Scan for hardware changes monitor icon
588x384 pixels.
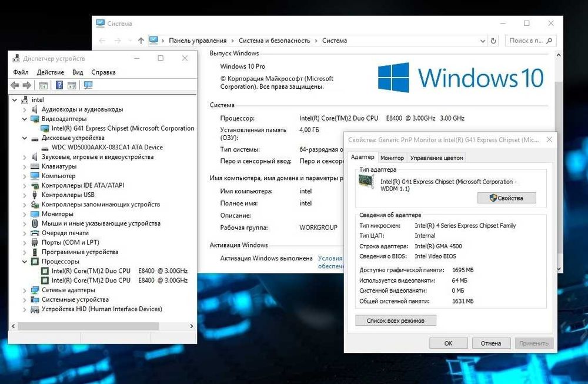coord(88,85)
